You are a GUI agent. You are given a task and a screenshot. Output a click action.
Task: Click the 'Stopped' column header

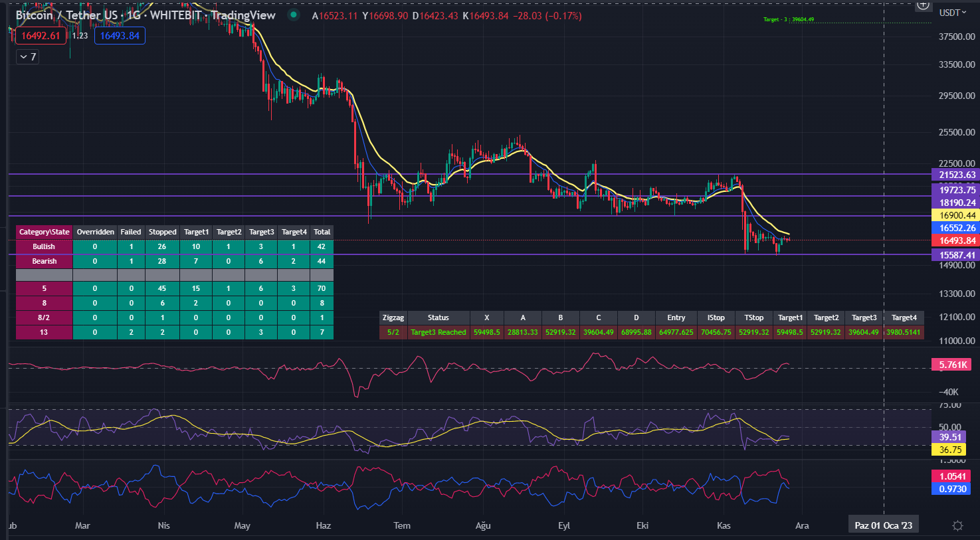162,232
